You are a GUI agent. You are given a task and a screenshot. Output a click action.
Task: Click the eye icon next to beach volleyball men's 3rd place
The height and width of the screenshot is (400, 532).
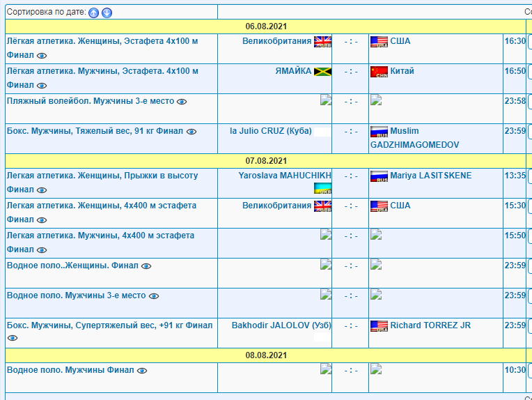(x=182, y=102)
